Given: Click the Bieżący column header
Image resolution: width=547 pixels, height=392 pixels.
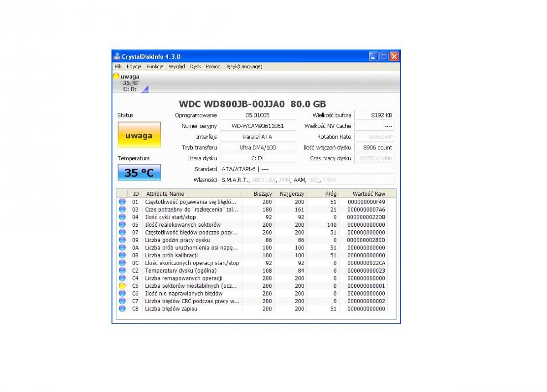Looking at the screenshot, I should coord(258,193).
